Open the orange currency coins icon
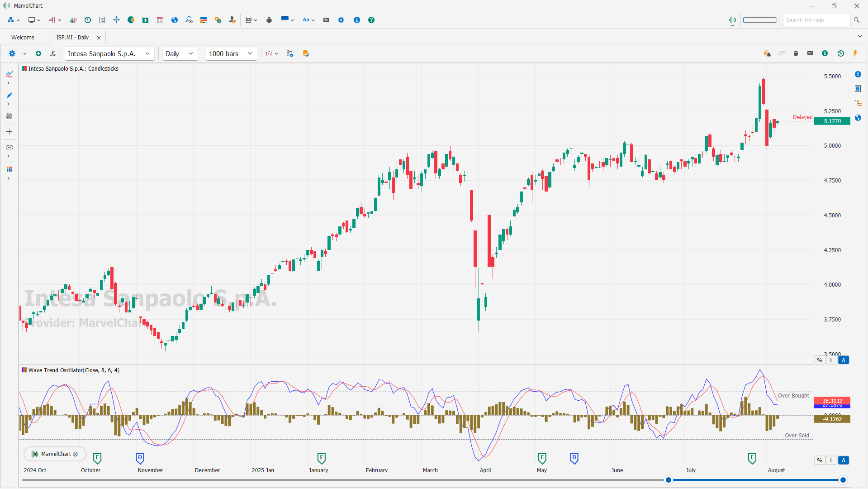This screenshot has width=868, height=489. [x=218, y=20]
